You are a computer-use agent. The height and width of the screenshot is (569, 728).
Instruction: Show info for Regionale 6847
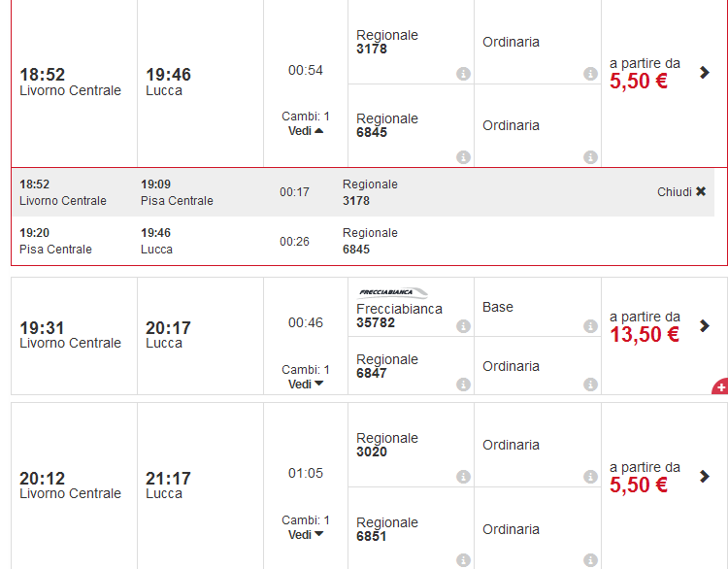463,385
